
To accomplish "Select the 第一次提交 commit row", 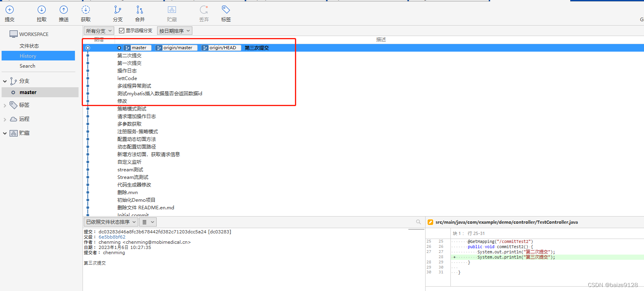I will (363, 63).
